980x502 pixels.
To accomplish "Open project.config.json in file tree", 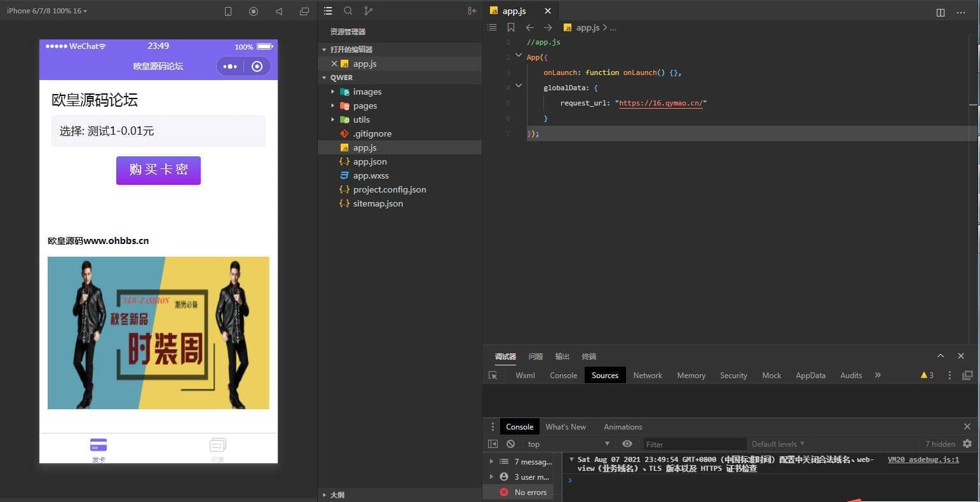I will click(389, 189).
